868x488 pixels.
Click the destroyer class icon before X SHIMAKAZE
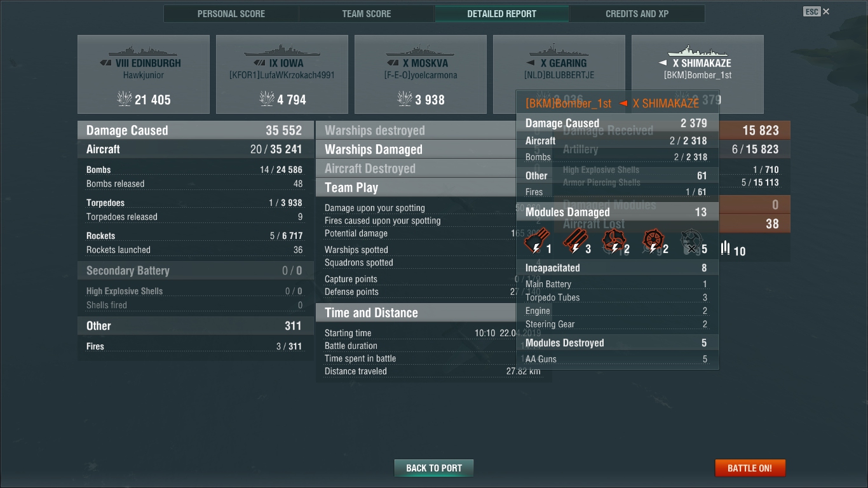click(663, 63)
